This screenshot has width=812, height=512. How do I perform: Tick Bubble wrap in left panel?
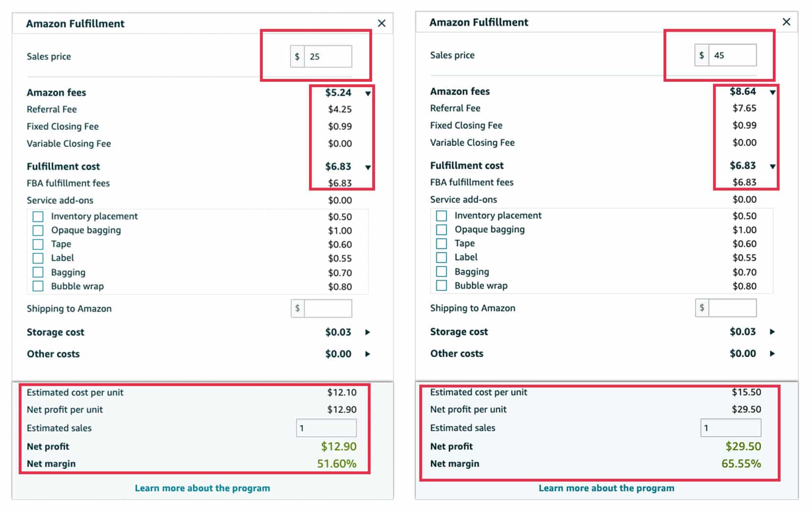38,286
